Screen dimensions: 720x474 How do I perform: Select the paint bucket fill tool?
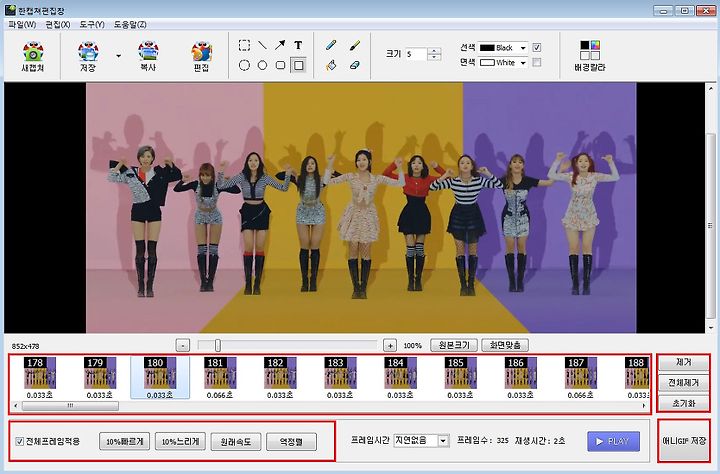click(x=331, y=65)
